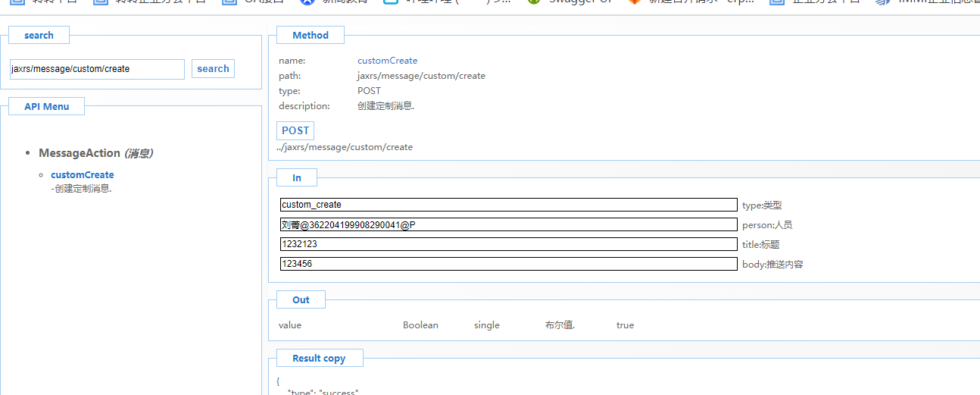Click the person input field
The height and width of the screenshot is (395, 980).
point(508,224)
